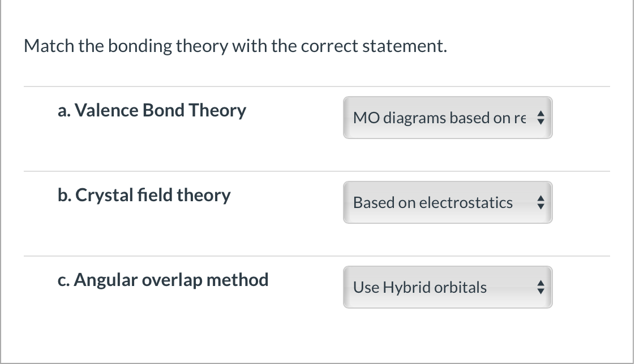Click the 'a. Valence Bond Theory' label
This screenshot has height=364, width=635.
(152, 110)
